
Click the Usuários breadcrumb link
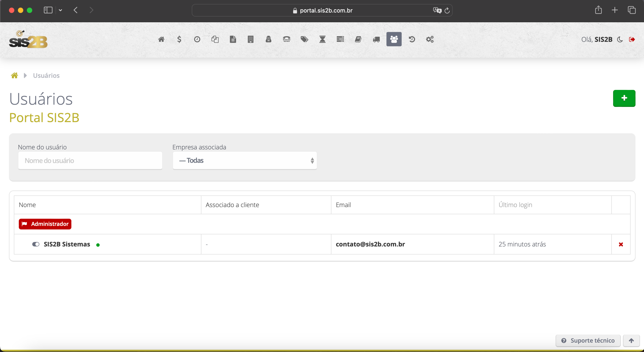[46, 75]
